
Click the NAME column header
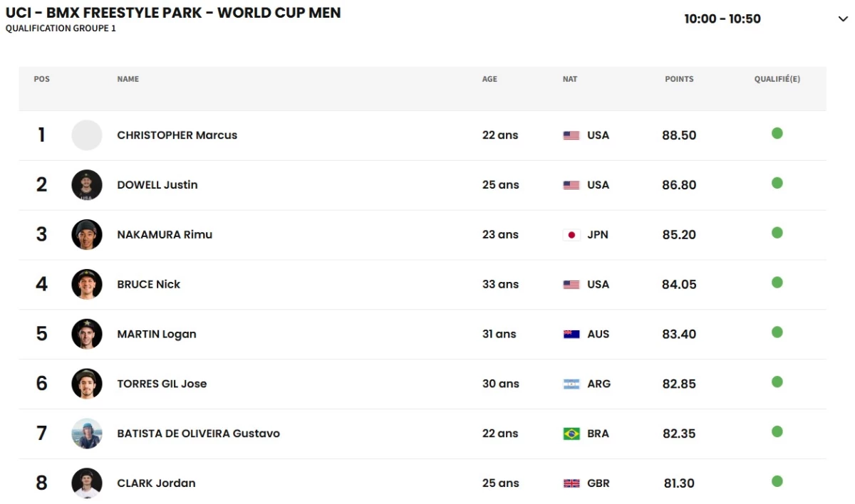(x=128, y=79)
